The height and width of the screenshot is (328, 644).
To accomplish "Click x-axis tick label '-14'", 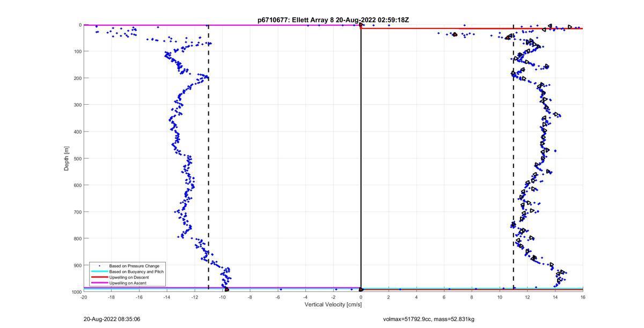I will 167,297.
